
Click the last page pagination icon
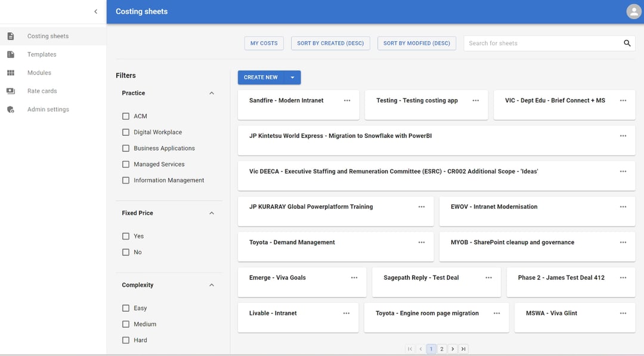tap(463, 349)
